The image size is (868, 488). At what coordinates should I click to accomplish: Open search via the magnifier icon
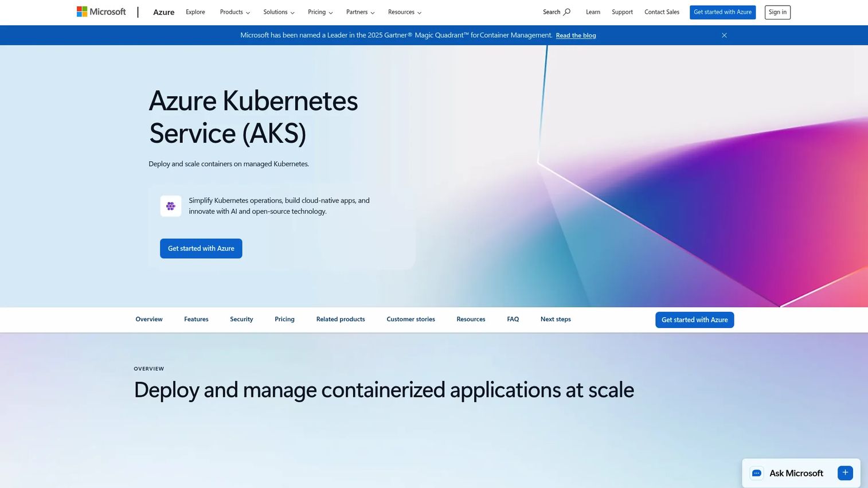point(567,12)
